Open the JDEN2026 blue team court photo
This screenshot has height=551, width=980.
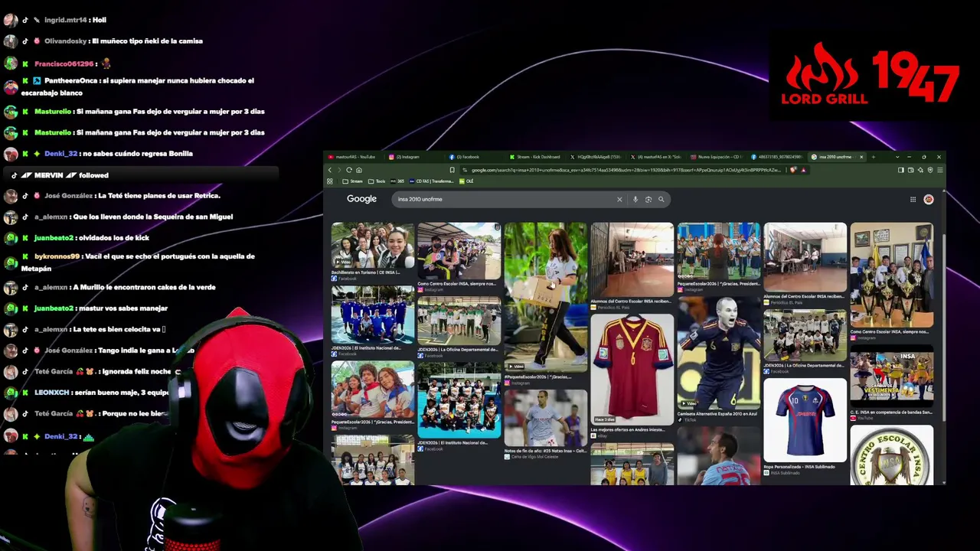click(x=373, y=315)
